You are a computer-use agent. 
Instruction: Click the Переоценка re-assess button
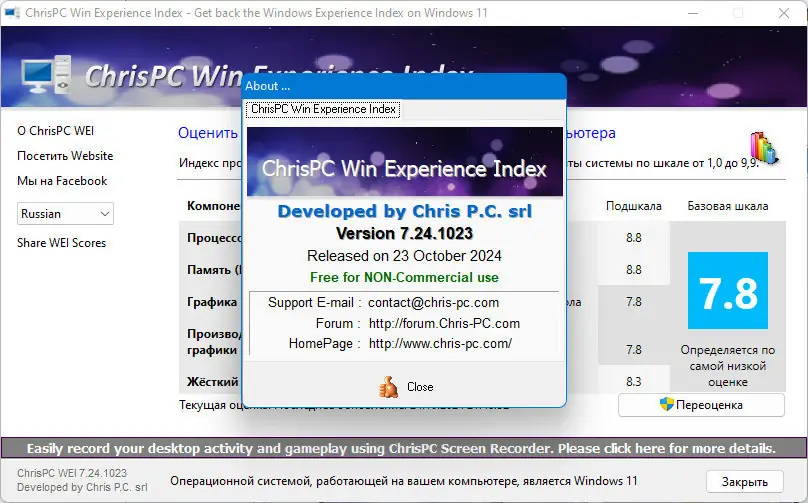[x=701, y=405]
